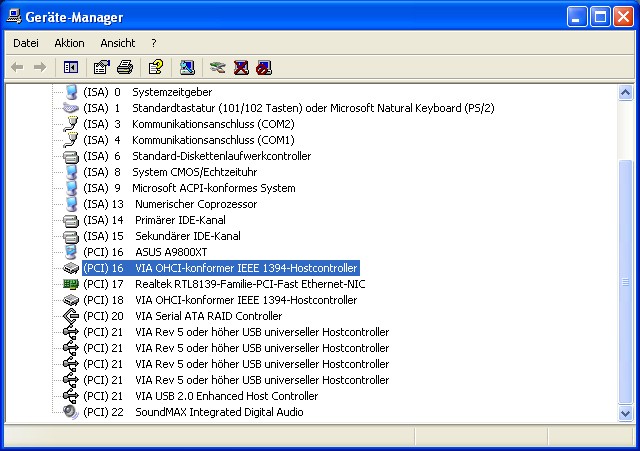
Task: Open the Aktion menu
Action: pos(69,43)
